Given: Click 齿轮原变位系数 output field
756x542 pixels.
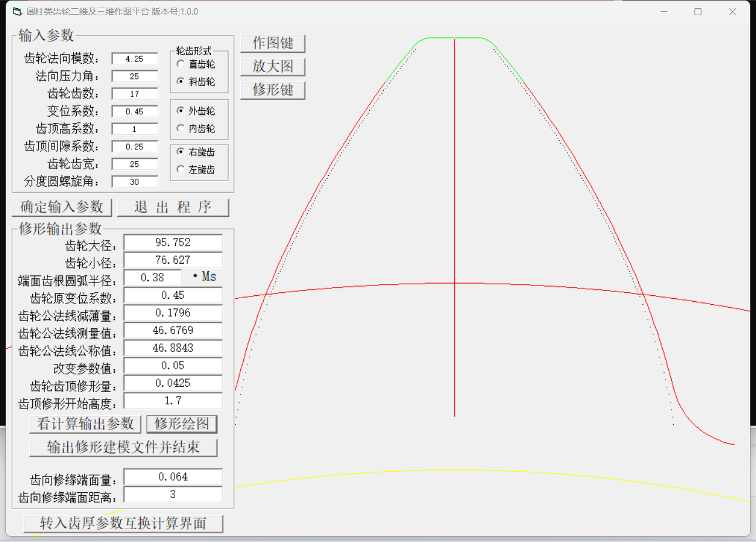Looking at the screenshot, I should point(173,295).
